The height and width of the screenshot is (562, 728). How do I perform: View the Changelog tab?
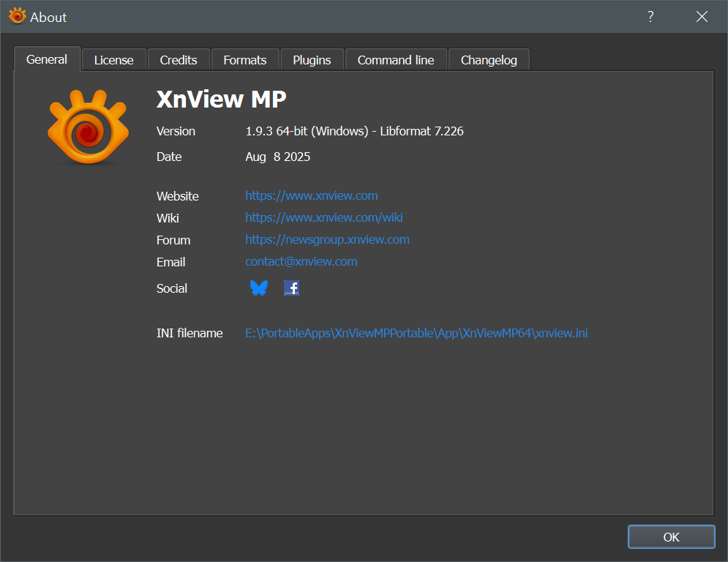tap(489, 60)
